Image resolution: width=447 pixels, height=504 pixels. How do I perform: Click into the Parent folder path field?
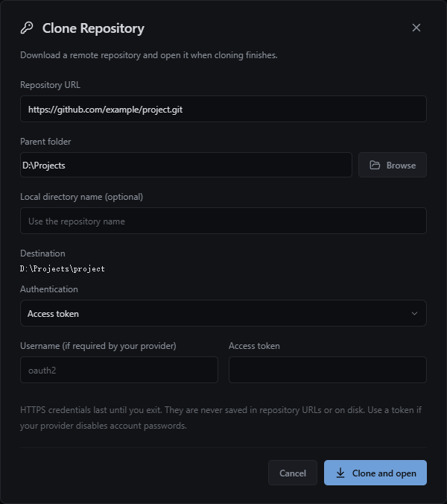[x=186, y=165]
